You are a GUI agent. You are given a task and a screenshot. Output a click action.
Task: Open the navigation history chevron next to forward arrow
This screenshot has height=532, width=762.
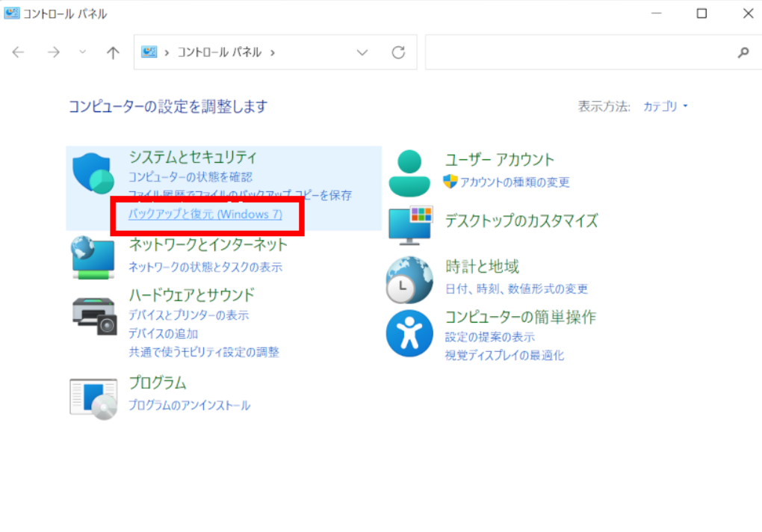coord(81,52)
